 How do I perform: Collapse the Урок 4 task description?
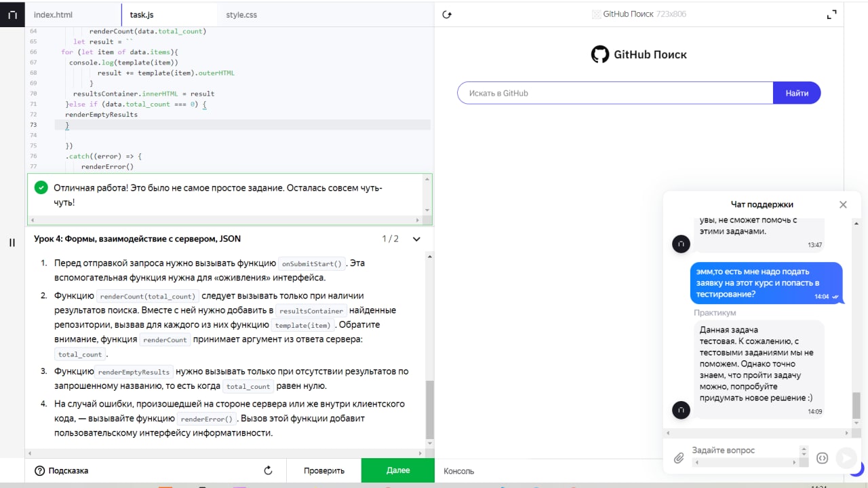416,239
